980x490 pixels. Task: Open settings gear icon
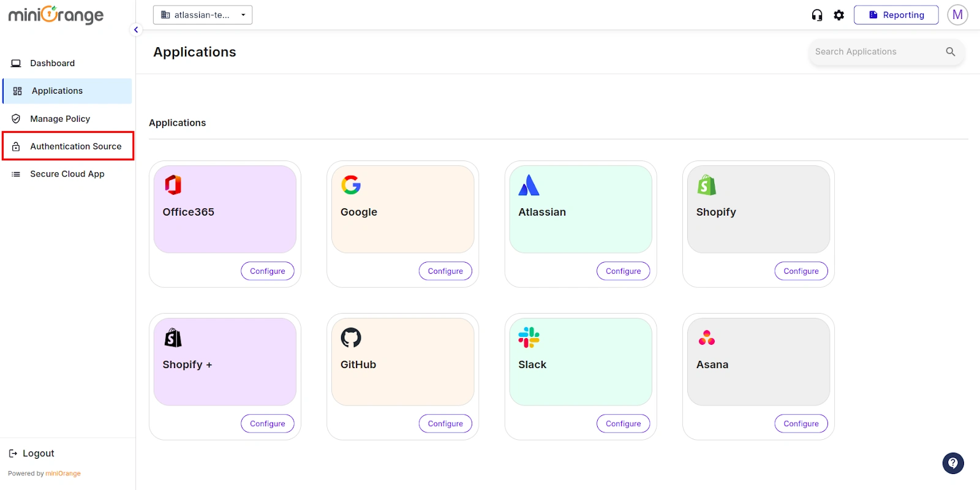coord(839,15)
